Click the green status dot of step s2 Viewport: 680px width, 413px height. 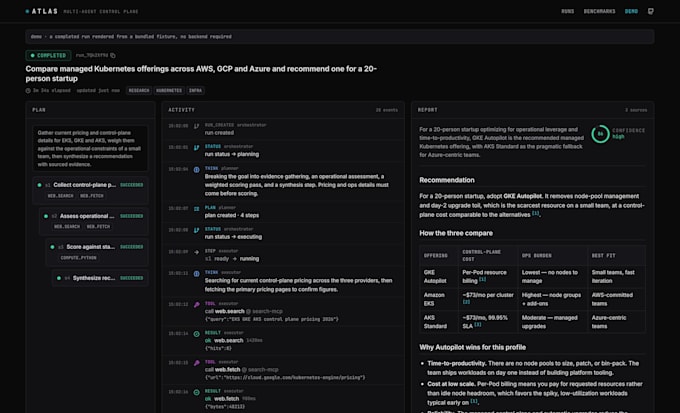point(46,216)
